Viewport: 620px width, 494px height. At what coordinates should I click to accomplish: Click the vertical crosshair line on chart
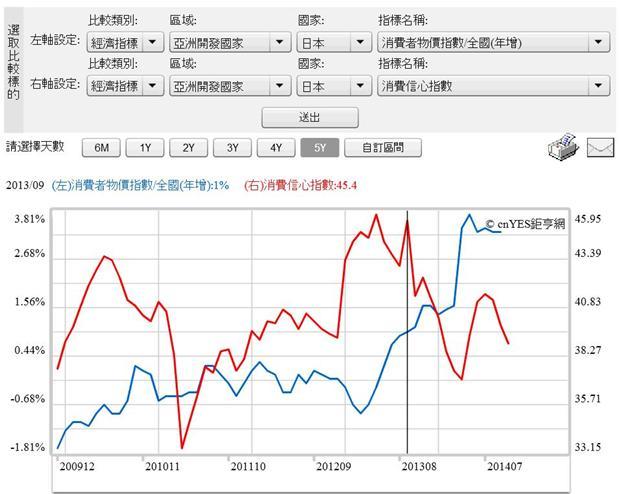pyautogui.click(x=407, y=332)
